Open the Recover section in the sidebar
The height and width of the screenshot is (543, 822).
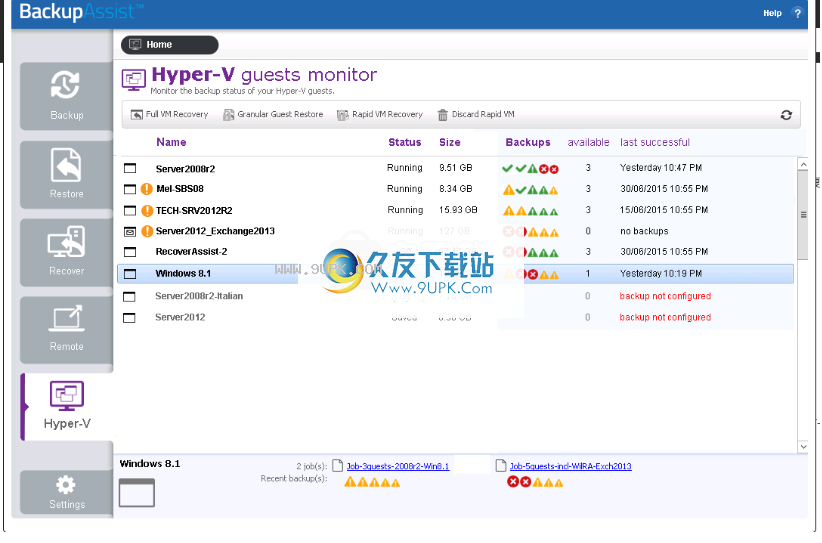pos(67,252)
